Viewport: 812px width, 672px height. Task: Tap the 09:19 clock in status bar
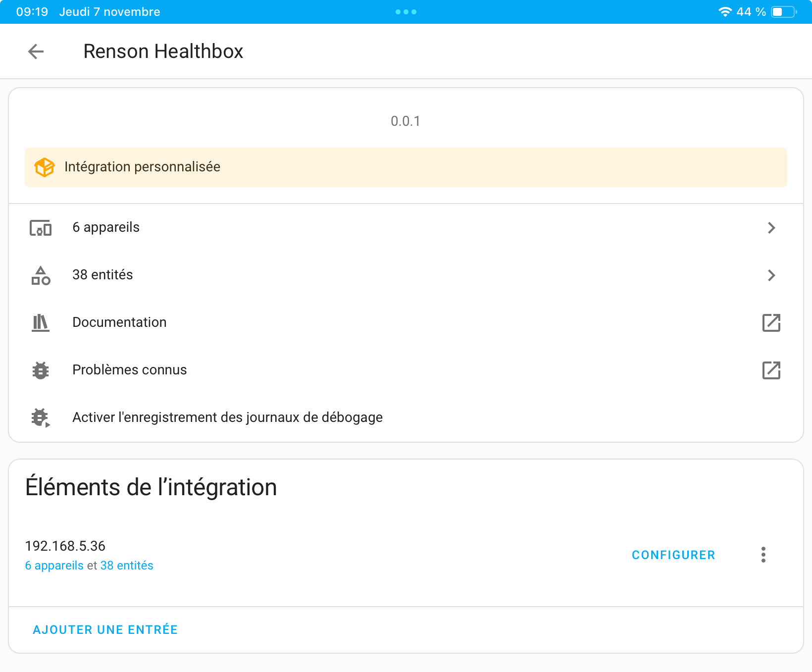coord(32,12)
